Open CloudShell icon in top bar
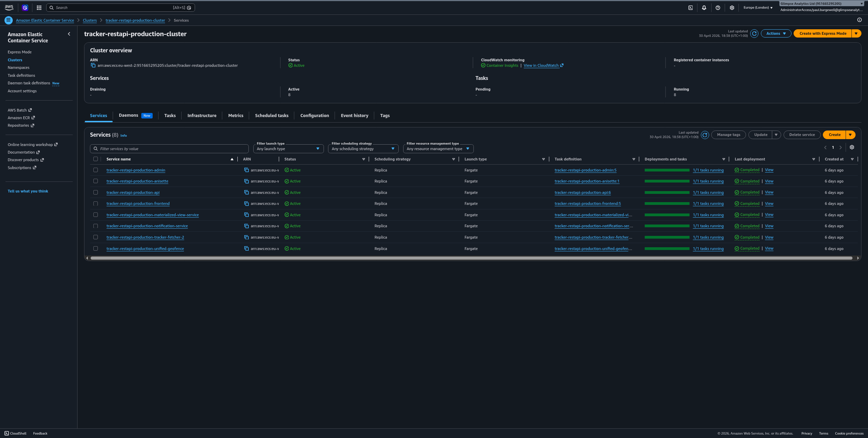This screenshot has width=868, height=438. click(x=691, y=8)
